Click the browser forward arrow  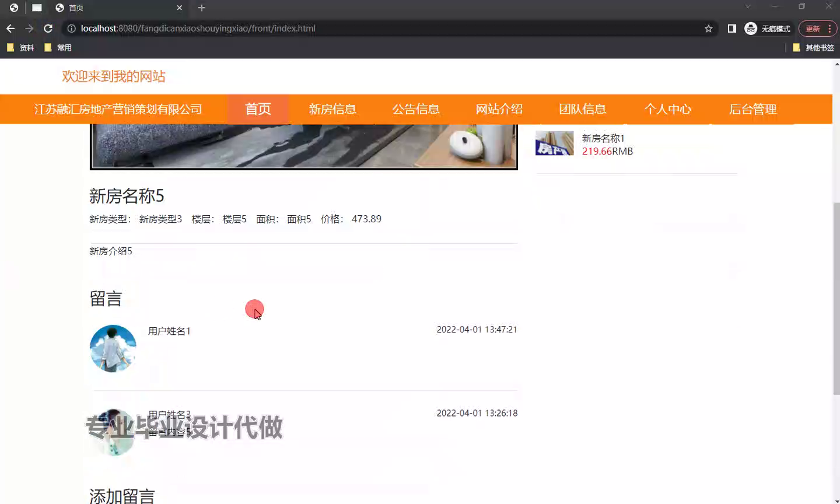pyautogui.click(x=29, y=29)
